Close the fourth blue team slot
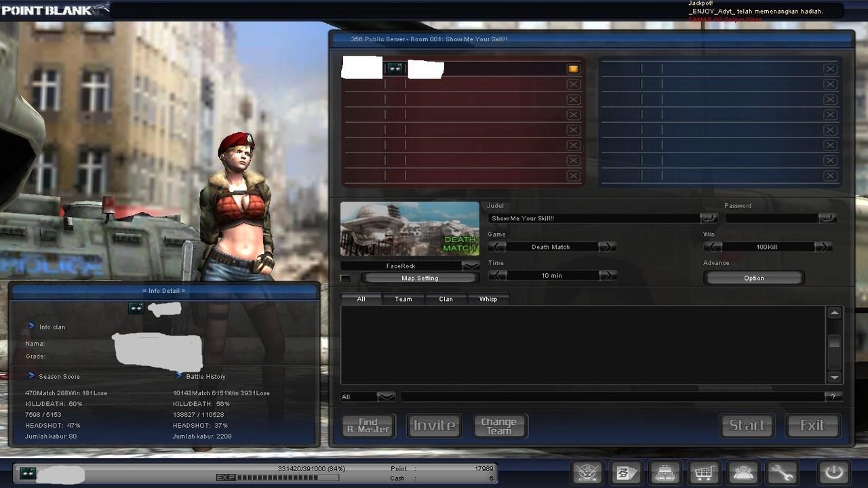The width and height of the screenshot is (868, 488). click(830, 115)
